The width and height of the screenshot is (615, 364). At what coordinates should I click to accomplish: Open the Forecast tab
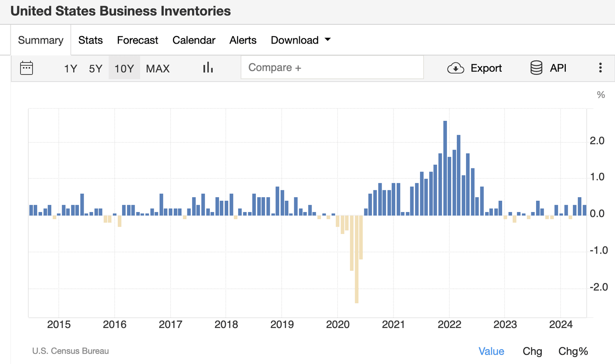coord(137,40)
